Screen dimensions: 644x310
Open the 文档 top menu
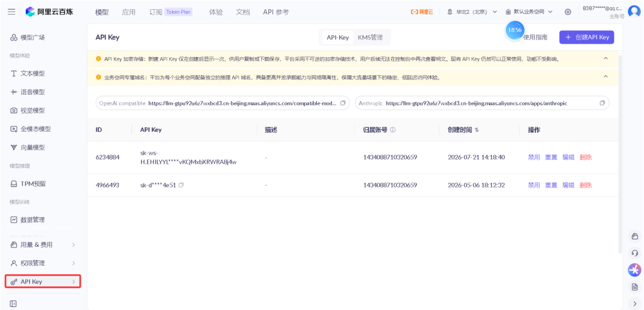pyautogui.click(x=243, y=12)
